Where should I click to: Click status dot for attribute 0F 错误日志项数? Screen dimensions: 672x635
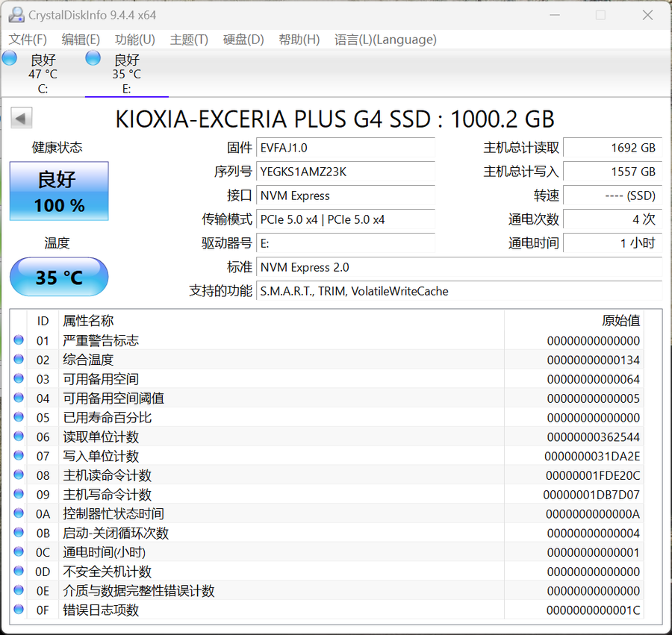click(19, 610)
